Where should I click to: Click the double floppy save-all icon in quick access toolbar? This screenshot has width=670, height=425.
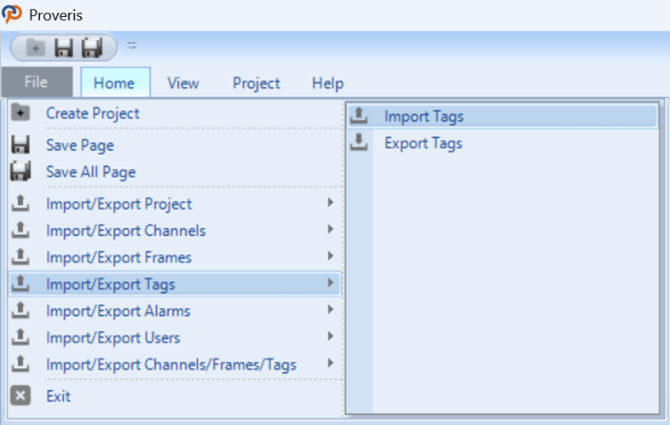(x=92, y=47)
